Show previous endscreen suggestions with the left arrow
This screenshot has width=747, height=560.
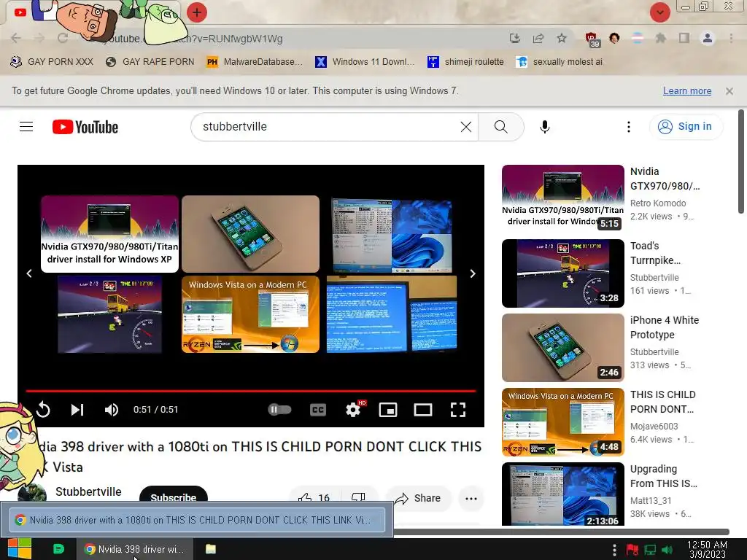point(29,273)
